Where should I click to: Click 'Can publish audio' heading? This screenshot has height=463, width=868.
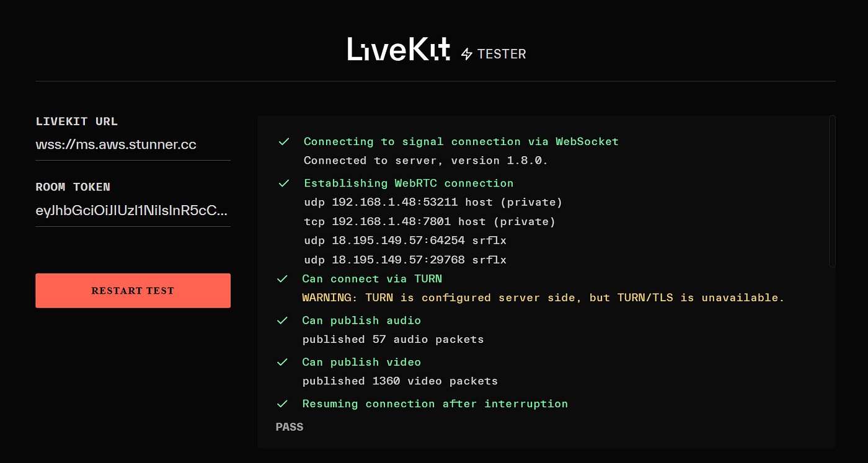coord(361,320)
